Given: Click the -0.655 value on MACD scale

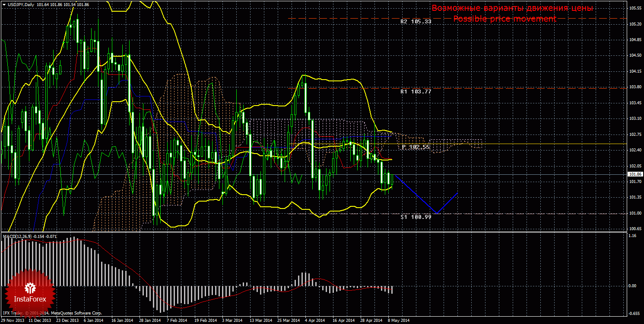Looking at the screenshot, I should coord(634,314).
